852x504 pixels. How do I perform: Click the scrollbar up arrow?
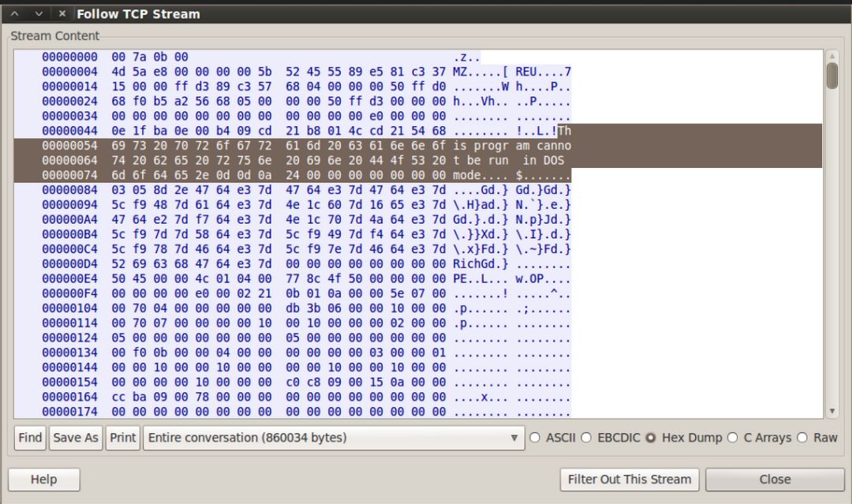(x=832, y=56)
